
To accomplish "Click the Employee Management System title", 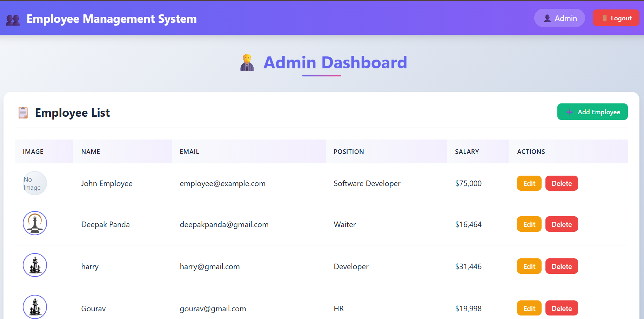I will (x=112, y=19).
